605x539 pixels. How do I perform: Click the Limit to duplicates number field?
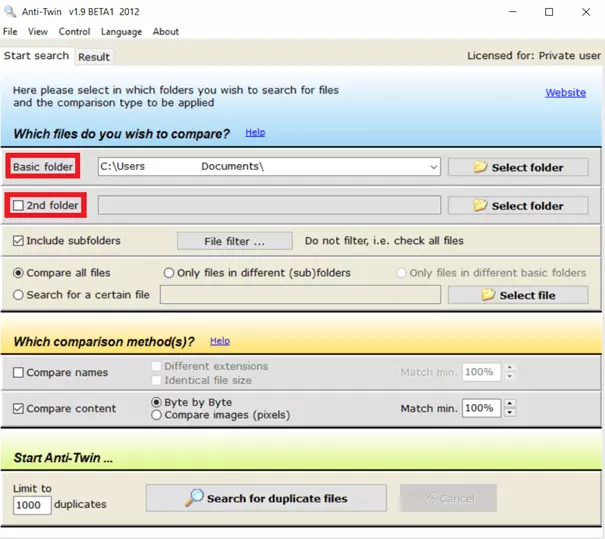(32, 505)
